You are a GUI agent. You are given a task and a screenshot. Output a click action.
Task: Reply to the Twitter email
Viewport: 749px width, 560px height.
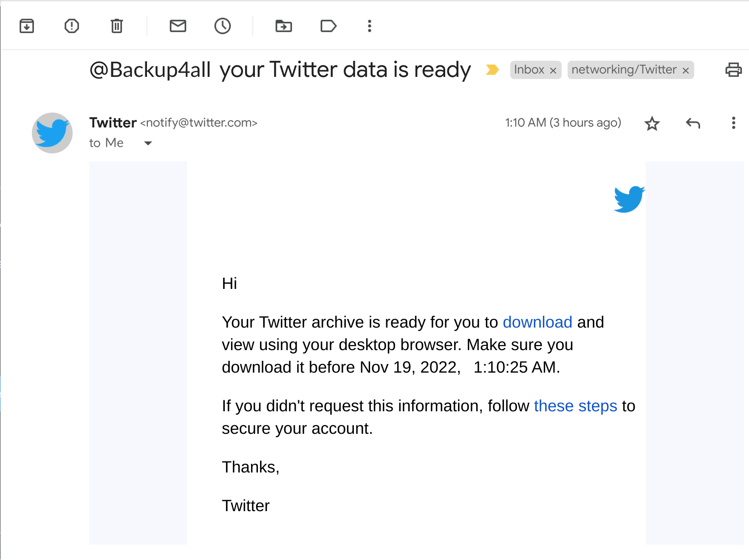692,124
